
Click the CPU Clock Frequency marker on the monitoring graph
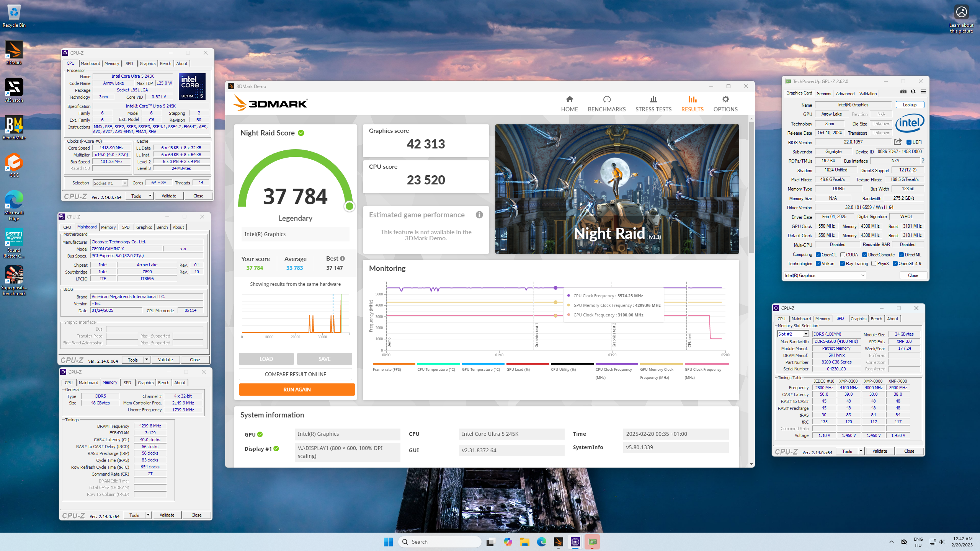tap(555, 288)
